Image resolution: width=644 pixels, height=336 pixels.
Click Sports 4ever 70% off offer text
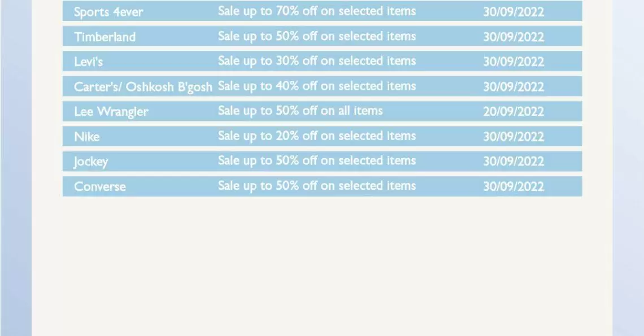[317, 11]
